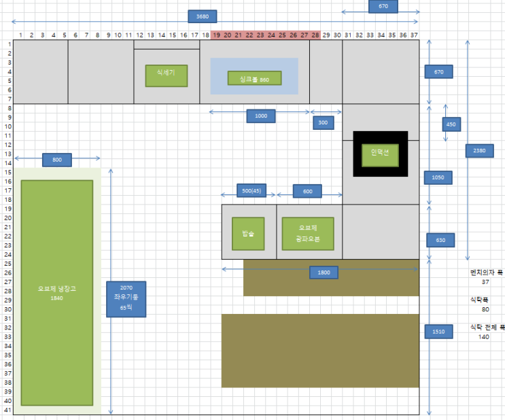Click the 500(45) dimension label
The image size is (505, 420).
point(251,191)
